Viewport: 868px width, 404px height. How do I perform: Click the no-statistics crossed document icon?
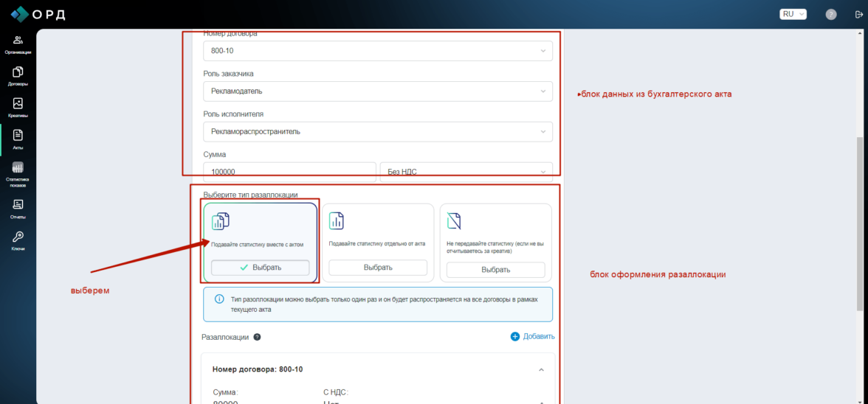pyautogui.click(x=454, y=221)
